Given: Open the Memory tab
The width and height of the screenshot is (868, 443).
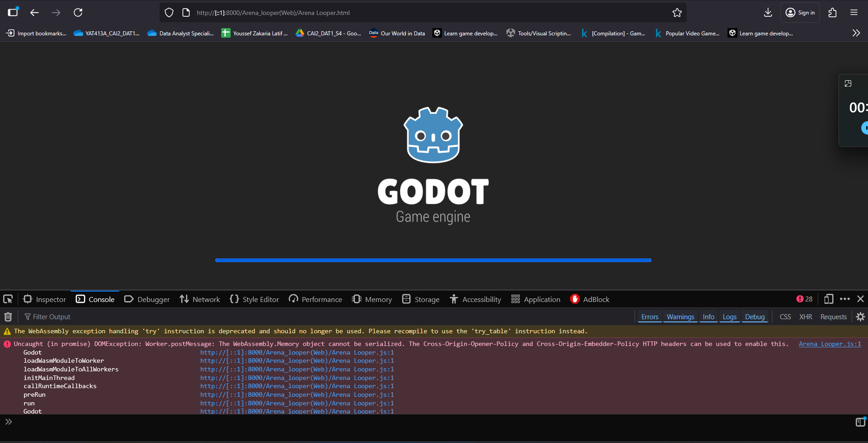Looking at the screenshot, I should point(372,299).
